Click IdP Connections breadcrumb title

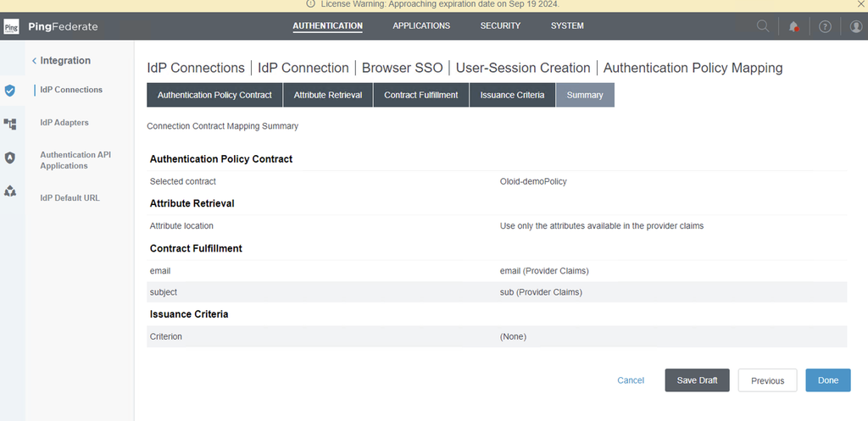point(196,68)
